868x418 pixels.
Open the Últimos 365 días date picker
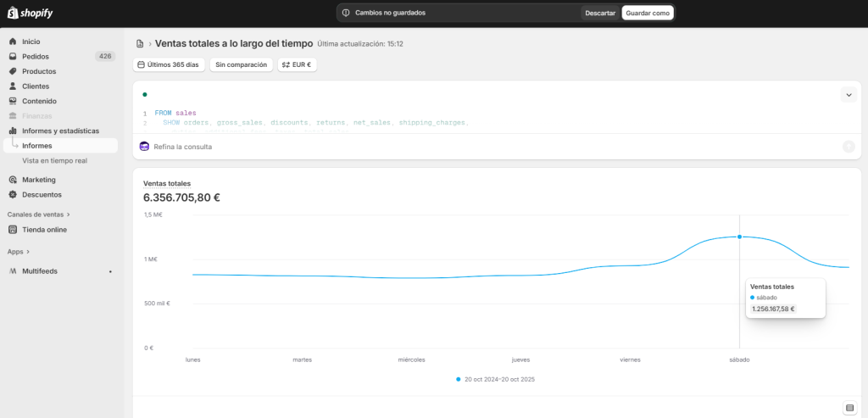168,64
